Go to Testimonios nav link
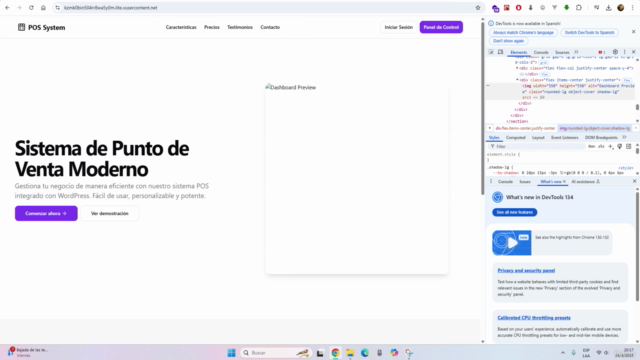The width and height of the screenshot is (640, 360). click(x=240, y=27)
